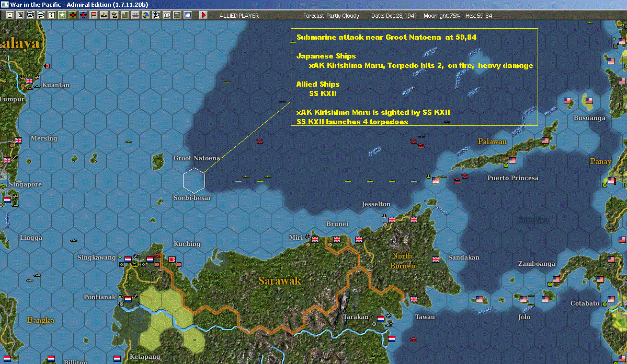This screenshot has height=364, width=627.
Task: Click the 'Soebi-besar' map label
Action: pos(192,197)
